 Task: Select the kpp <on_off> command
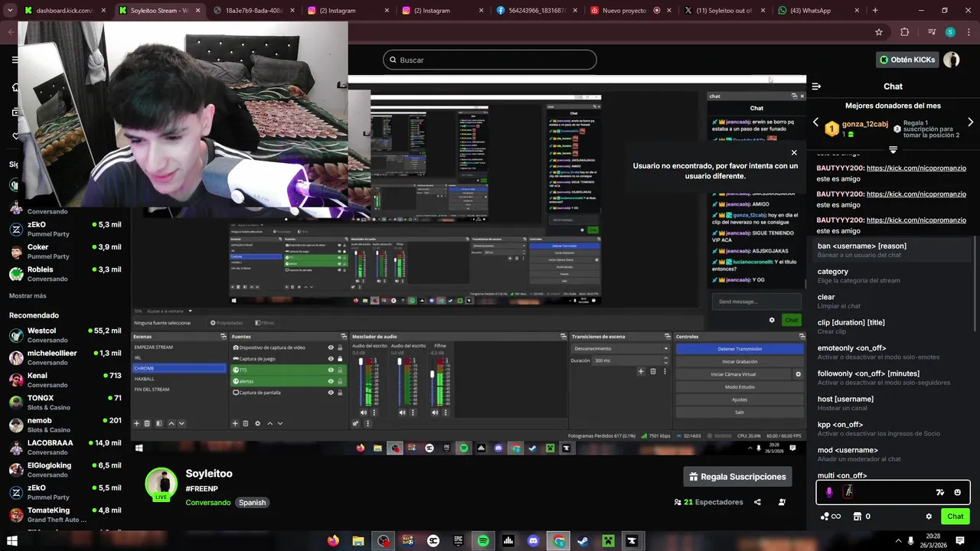[893, 429]
